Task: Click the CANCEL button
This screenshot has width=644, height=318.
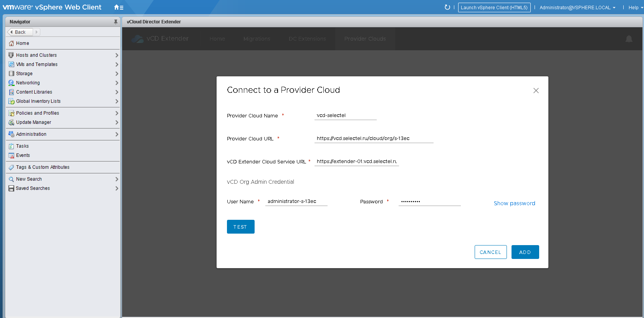Action: (491, 252)
